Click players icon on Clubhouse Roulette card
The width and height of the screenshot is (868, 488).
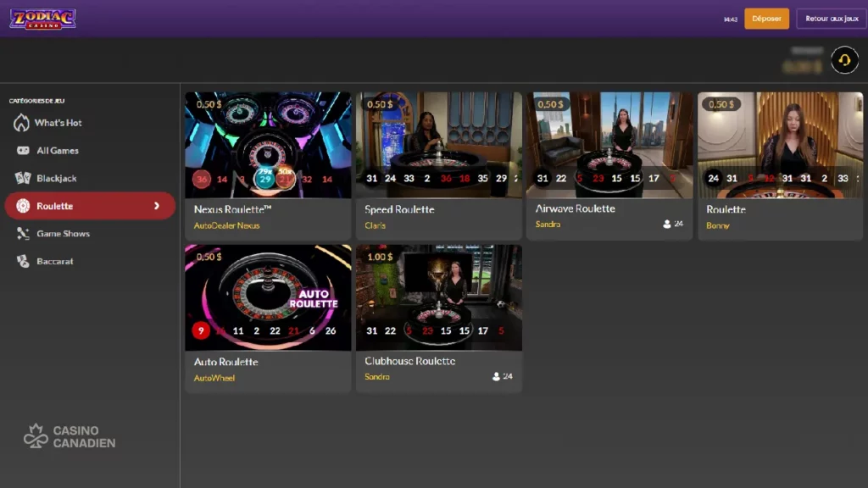pos(497,377)
